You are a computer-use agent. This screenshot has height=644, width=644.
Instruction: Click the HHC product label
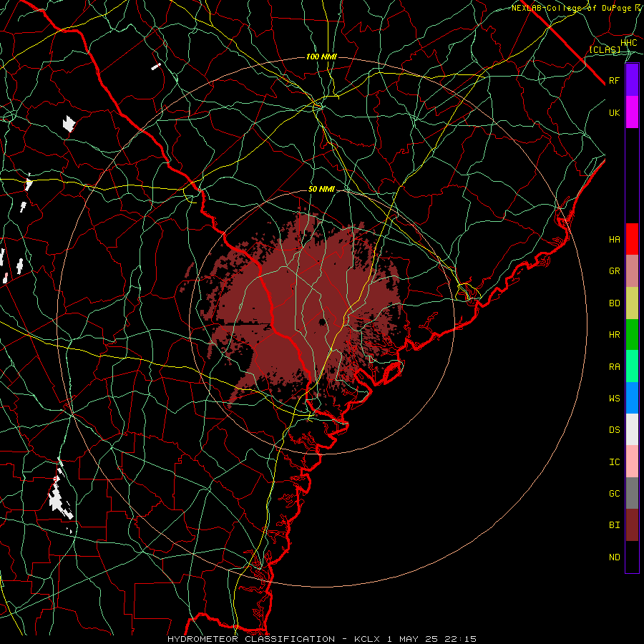coord(629,43)
